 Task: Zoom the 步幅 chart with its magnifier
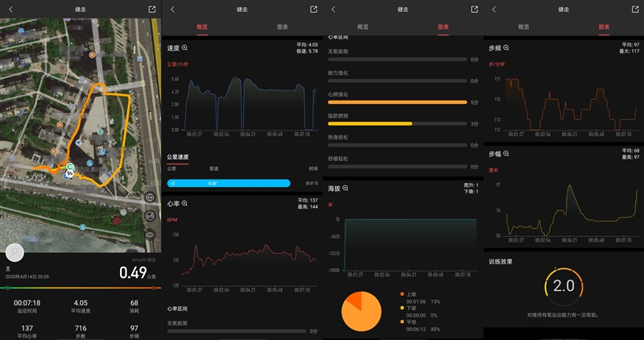pos(506,153)
